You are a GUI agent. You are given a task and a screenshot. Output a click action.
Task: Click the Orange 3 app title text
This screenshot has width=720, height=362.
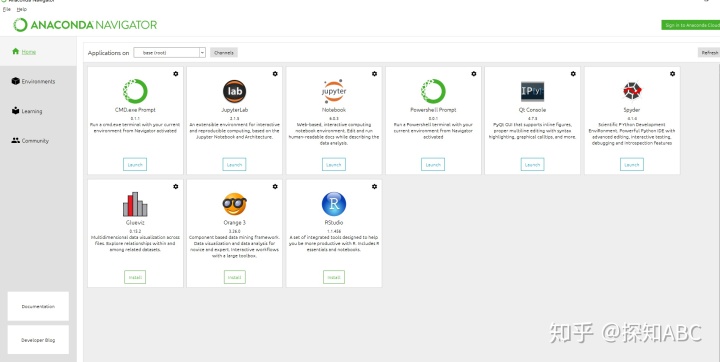pyautogui.click(x=235, y=222)
